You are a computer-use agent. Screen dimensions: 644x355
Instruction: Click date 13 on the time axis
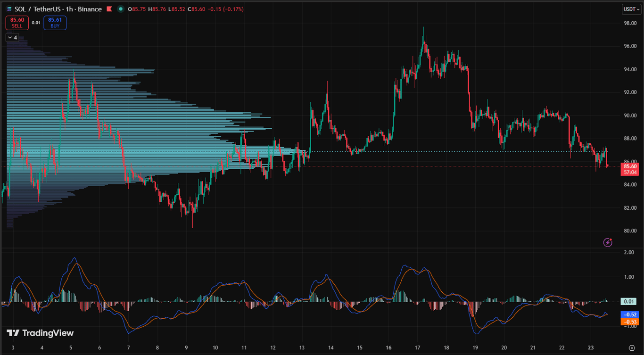tap(302, 348)
